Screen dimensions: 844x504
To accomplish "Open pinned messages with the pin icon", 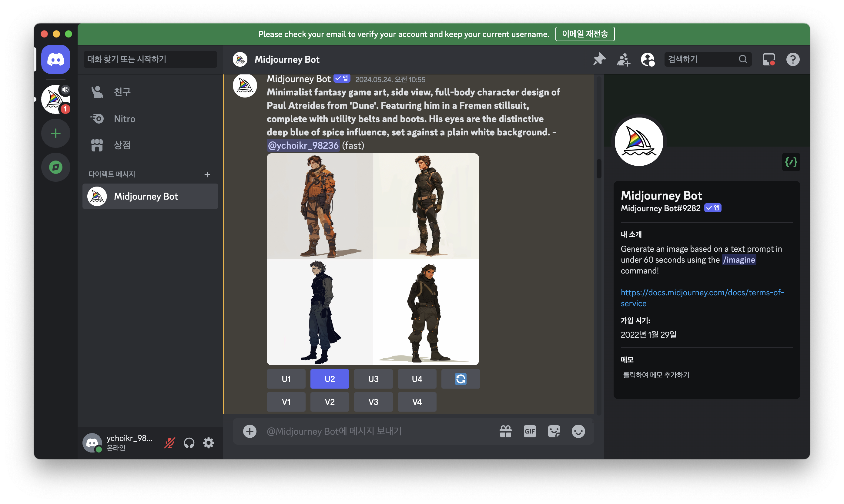I will 599,59.
